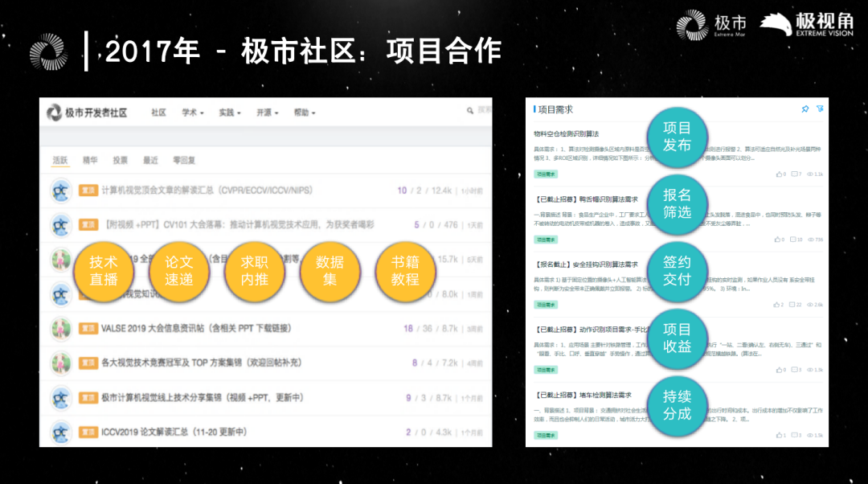Open post 计算机视觉顶会文章的解读汇总
868x484 pixels.
[207, 191]
